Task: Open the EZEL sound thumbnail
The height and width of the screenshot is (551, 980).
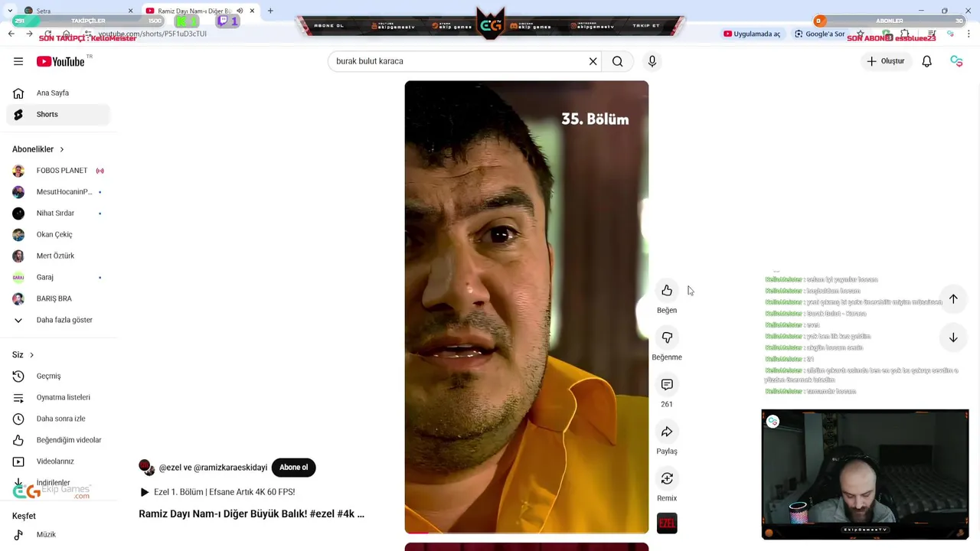Action: [x=667, y=523]
